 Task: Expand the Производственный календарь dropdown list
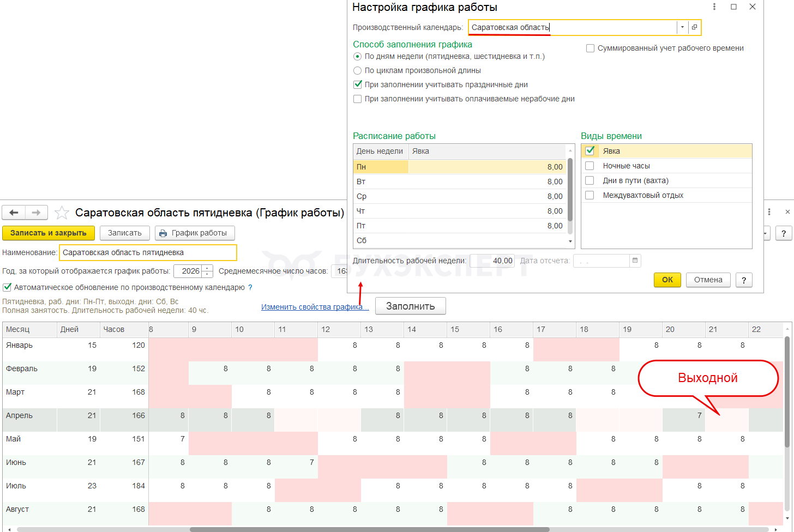pos(682,27)
